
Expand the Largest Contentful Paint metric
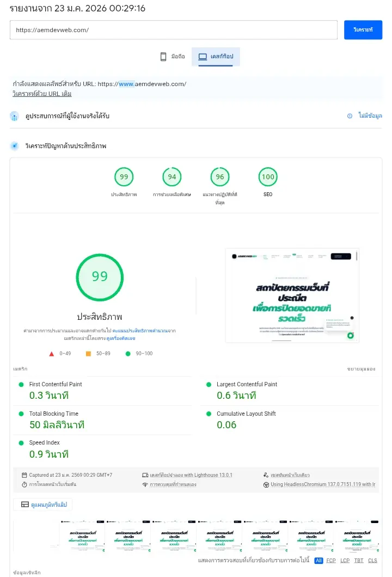tap(247, 384)
